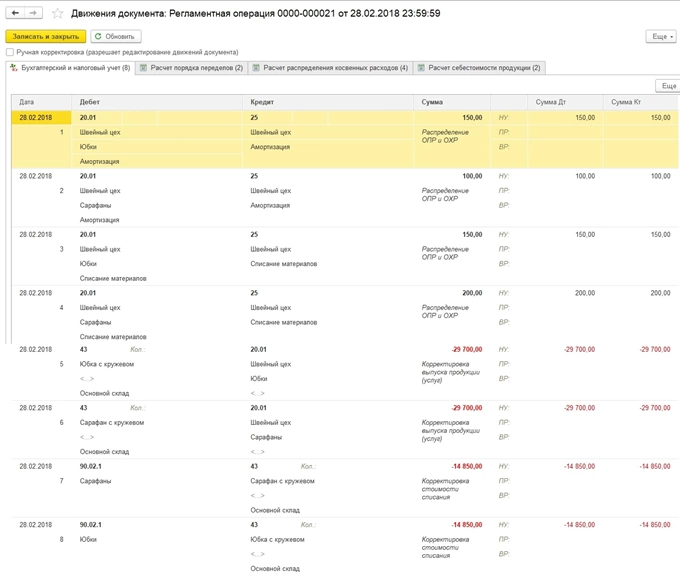The image size is (680, 580).
Task: Click the Бухгалтерский и налоговый учет tab icon
Action: tap(14, 68)
